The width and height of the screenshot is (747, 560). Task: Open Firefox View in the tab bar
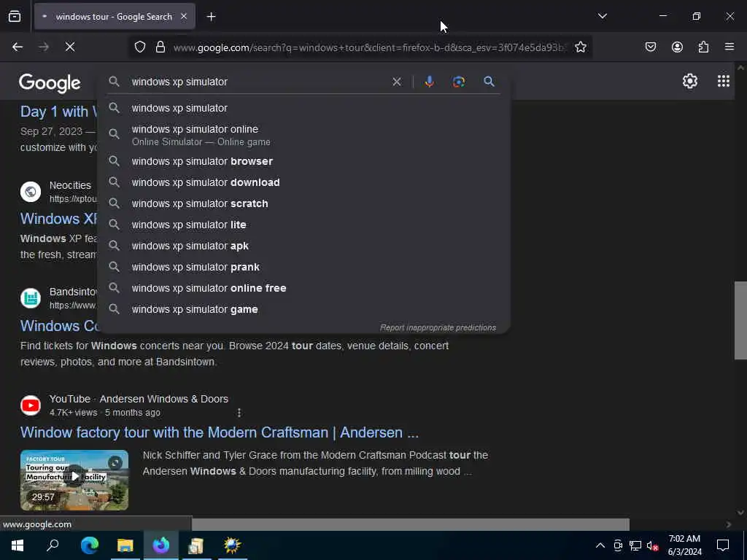pyautogui.click(x=15, y=17)
